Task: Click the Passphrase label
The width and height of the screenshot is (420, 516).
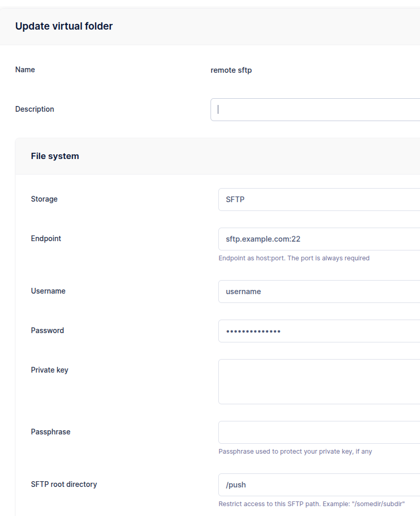Action: (51, 432)
